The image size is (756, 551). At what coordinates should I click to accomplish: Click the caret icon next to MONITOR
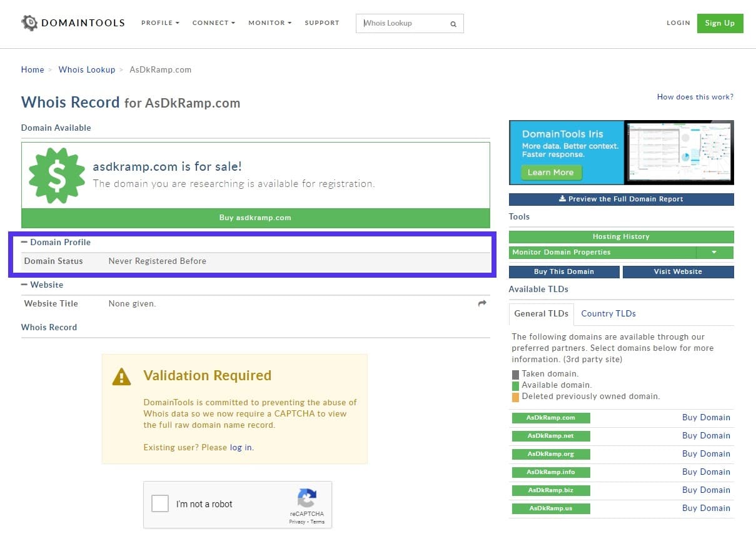(289, 23)
